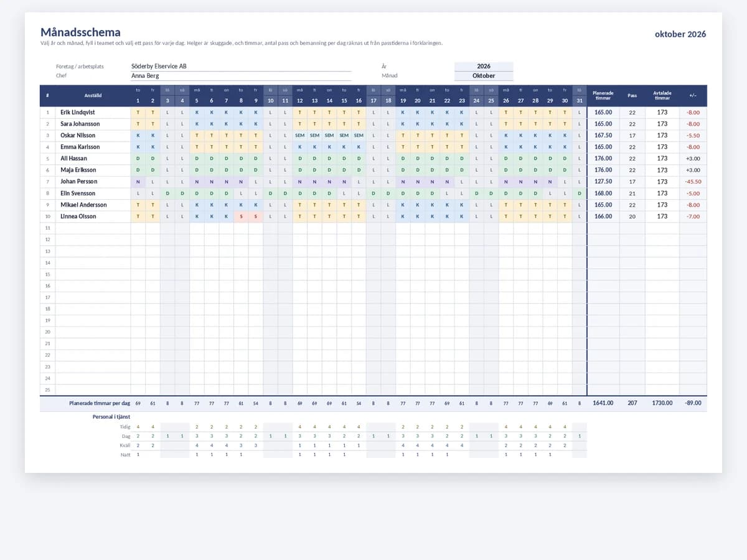Select employee name Oskar Nilsson
Image resolution: width=747 pixels, height=560 pixels.
click(x=78, y=136)
